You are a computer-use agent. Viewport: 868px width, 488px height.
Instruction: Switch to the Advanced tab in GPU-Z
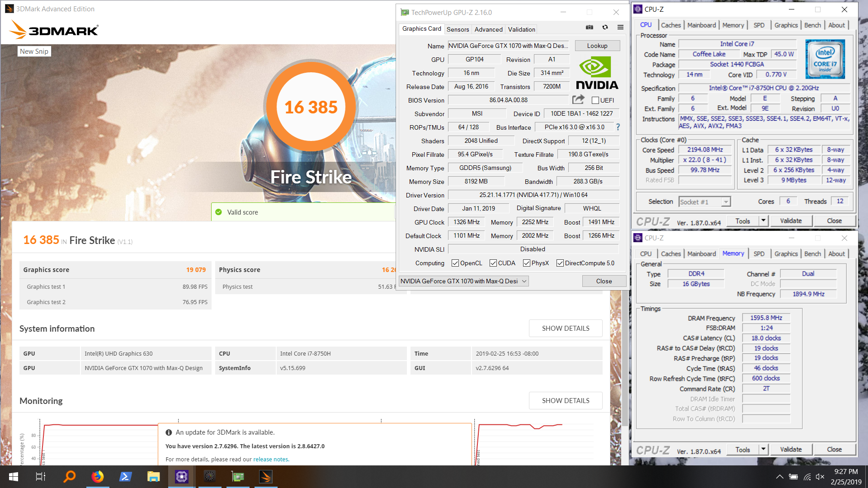pyautogui.click(x=488, y=29)
